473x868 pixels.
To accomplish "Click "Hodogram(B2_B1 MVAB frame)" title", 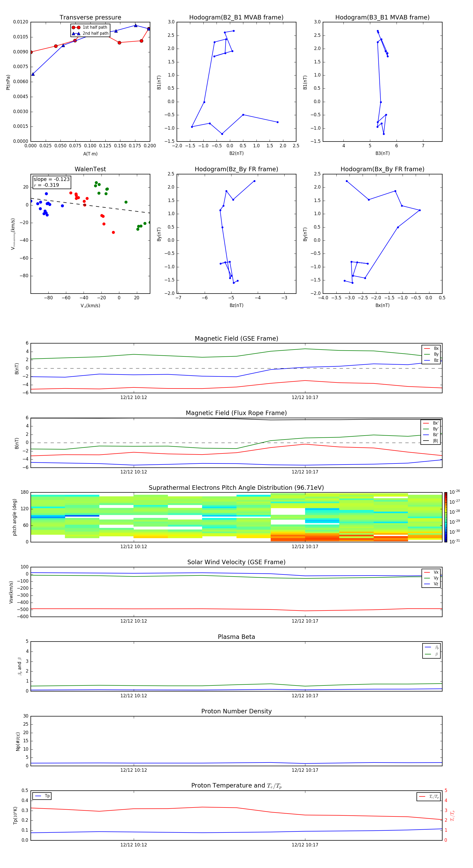I will [236, 18].
